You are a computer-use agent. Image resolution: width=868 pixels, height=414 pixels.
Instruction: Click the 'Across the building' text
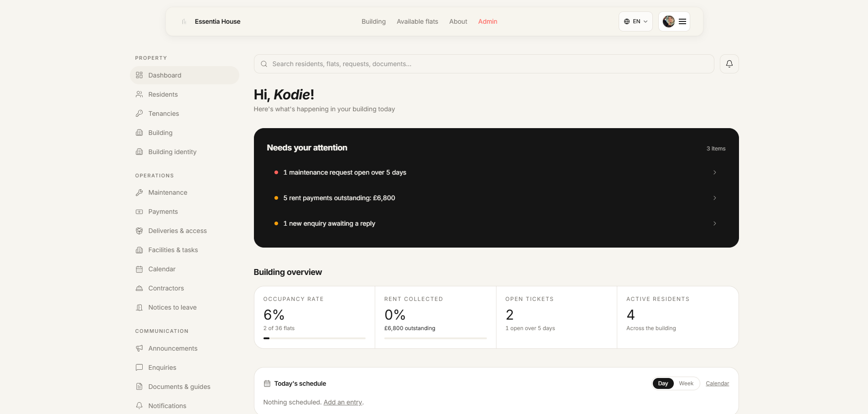click(651, 328)
